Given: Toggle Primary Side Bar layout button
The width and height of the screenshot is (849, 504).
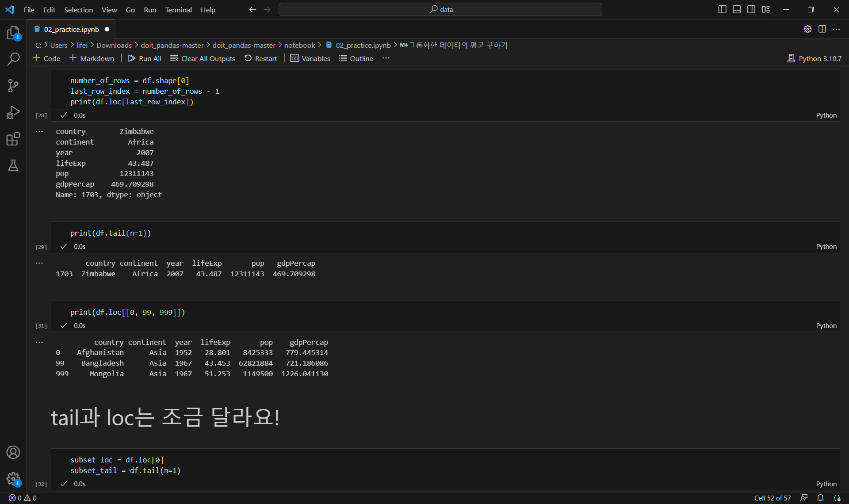Looking at the screenshot, I should coord(722,9).
